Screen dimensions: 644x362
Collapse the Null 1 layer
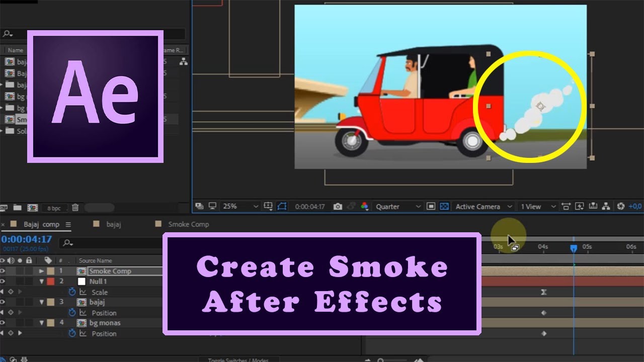click(x=42, y=282)
